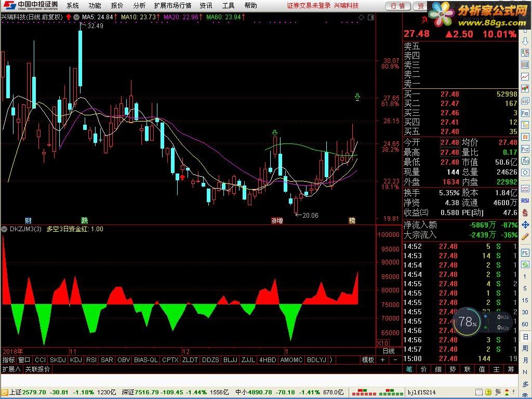532x399 pixels.
Task: Click the 上证 index value 2579.70
Action: coord(34,393)
